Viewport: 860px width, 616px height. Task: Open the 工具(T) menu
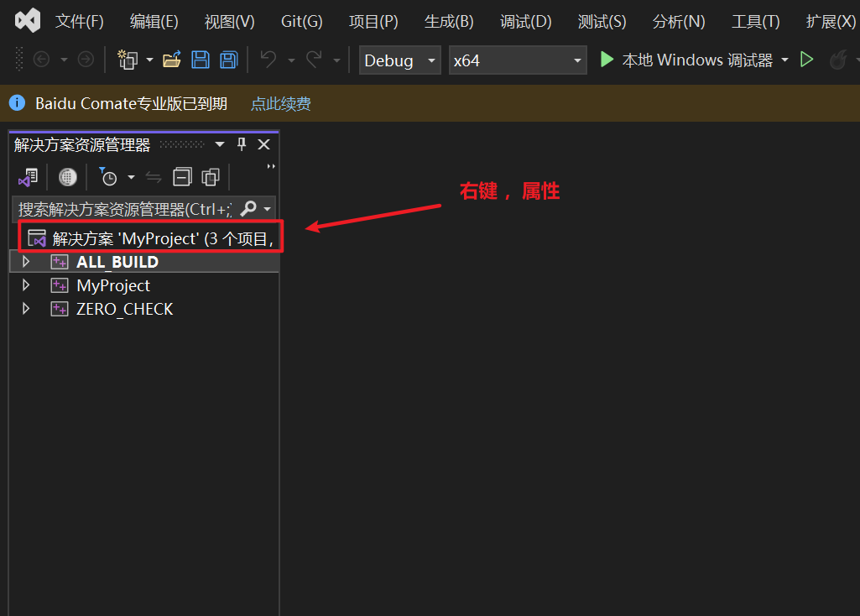click(755, 21)
